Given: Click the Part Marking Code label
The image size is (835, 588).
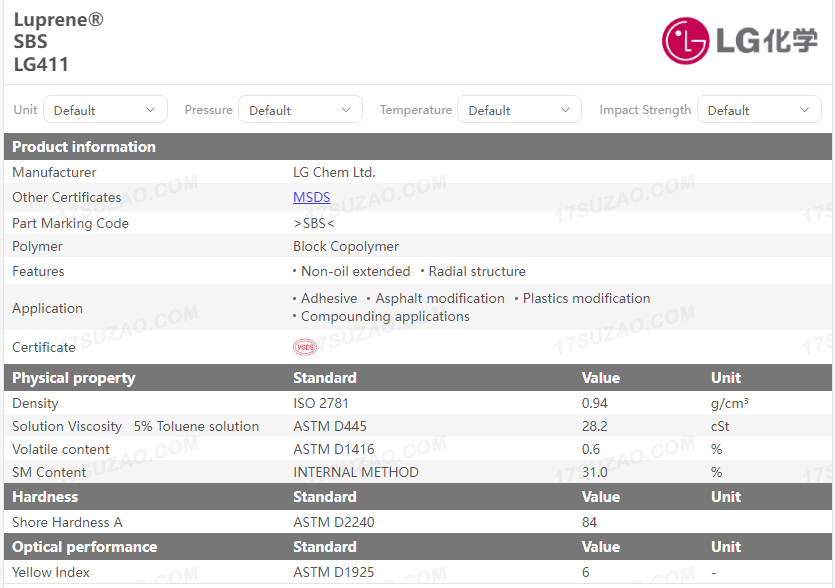Looking at the screenshot, I should point(70,223).
